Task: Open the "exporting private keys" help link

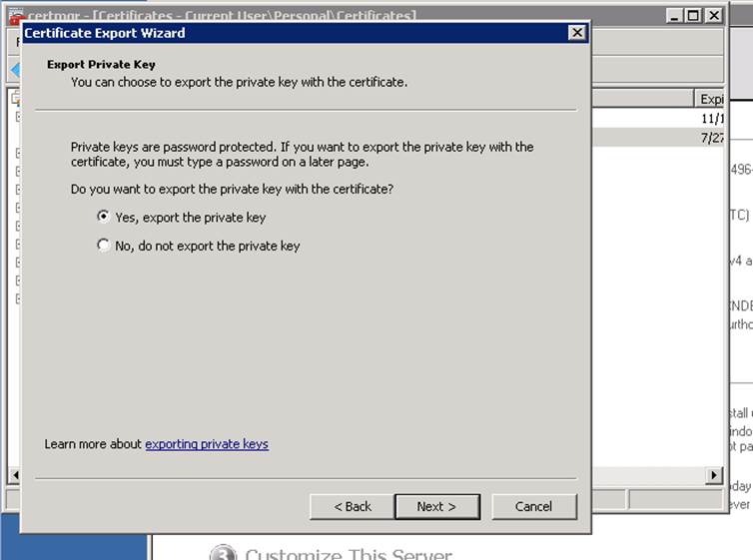Action: (x=207, y=444)
